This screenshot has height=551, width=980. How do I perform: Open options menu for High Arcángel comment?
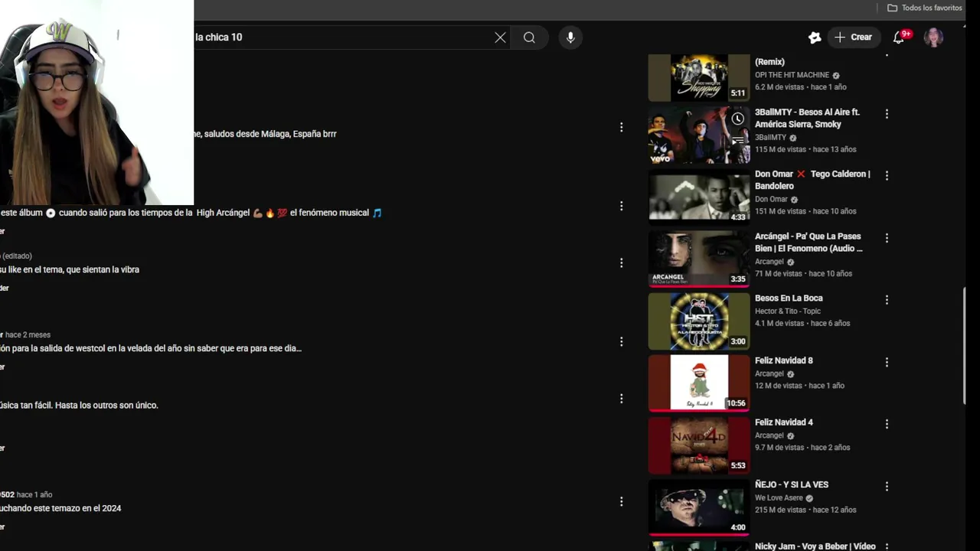tap(621, 206)
